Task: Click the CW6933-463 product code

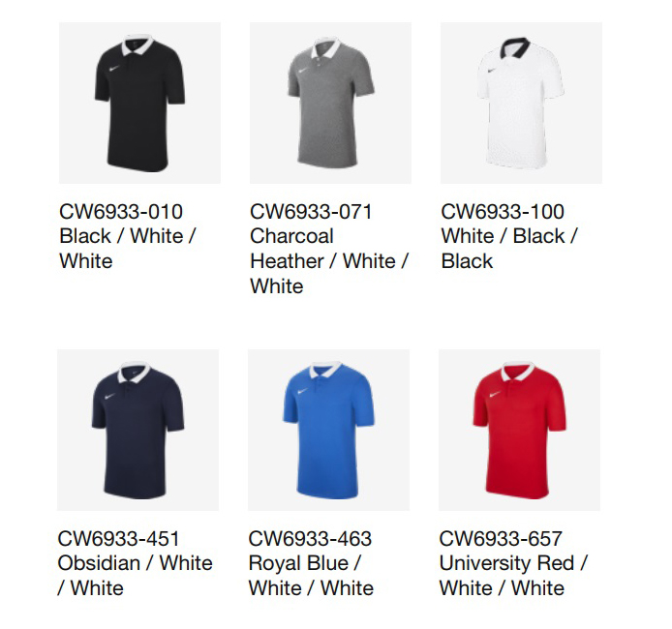Action: pyautogui.click(x=310, y=539)
